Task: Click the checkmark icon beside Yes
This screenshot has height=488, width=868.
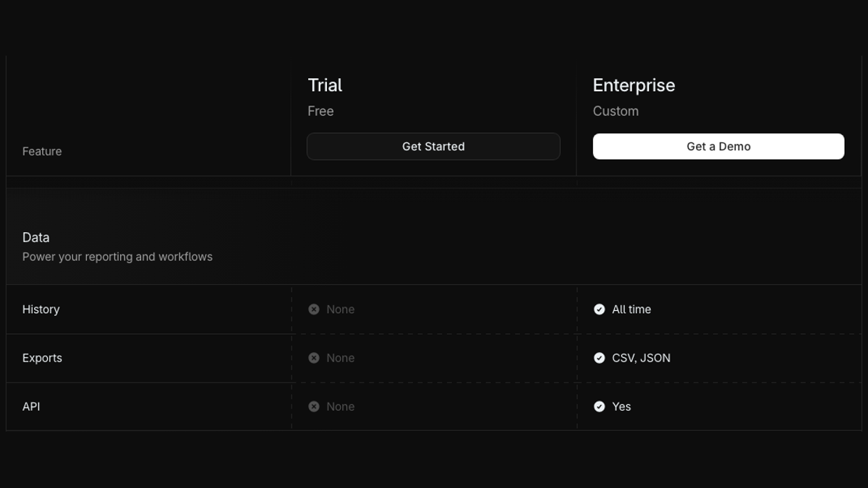Action: (599, 407)
